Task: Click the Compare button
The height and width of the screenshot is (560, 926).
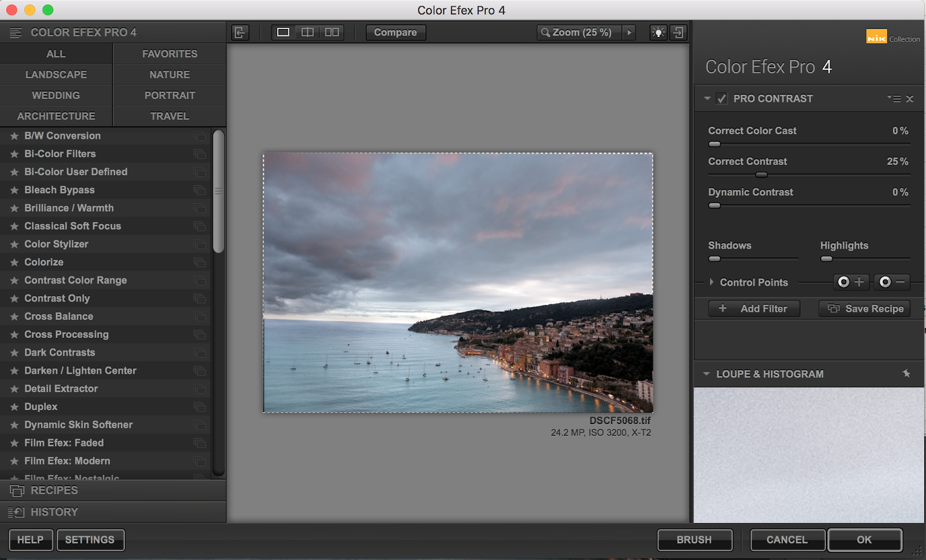Action: (395, 32)
